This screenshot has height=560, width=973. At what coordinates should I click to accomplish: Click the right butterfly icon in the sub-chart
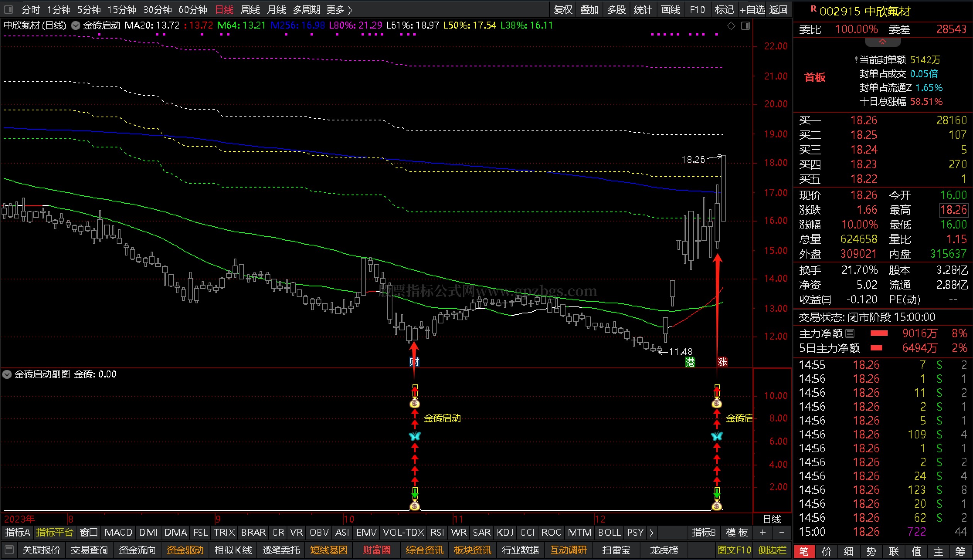tap(717, 436)
